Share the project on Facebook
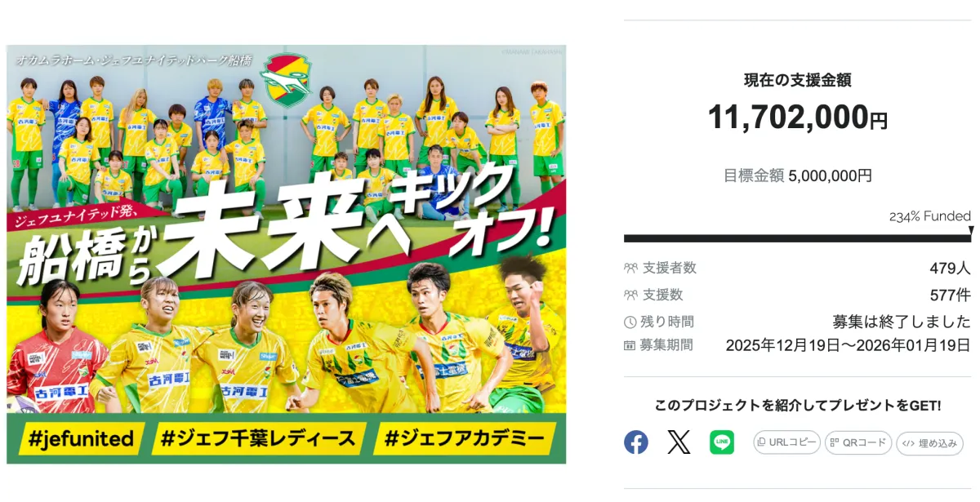Viewport: 980px width, 502px height. (x=636, y=442)
